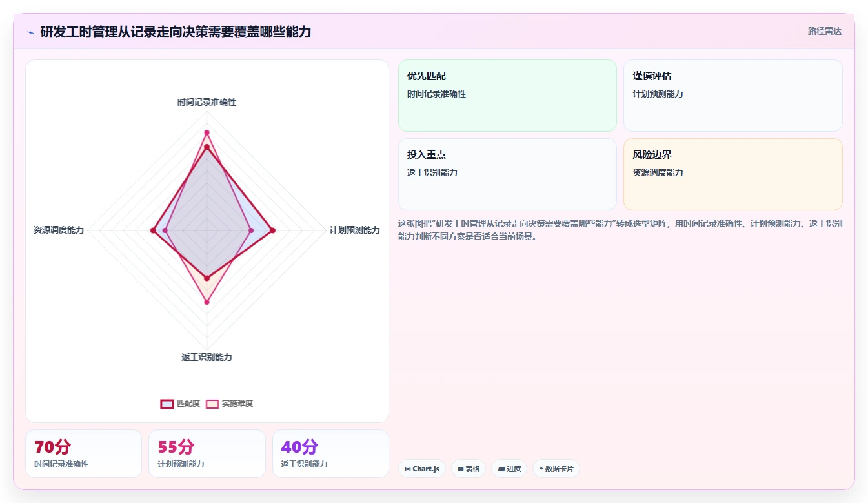Toggle the 实施难度 legend swatch

pyautogui.click(x=212, y=404)
